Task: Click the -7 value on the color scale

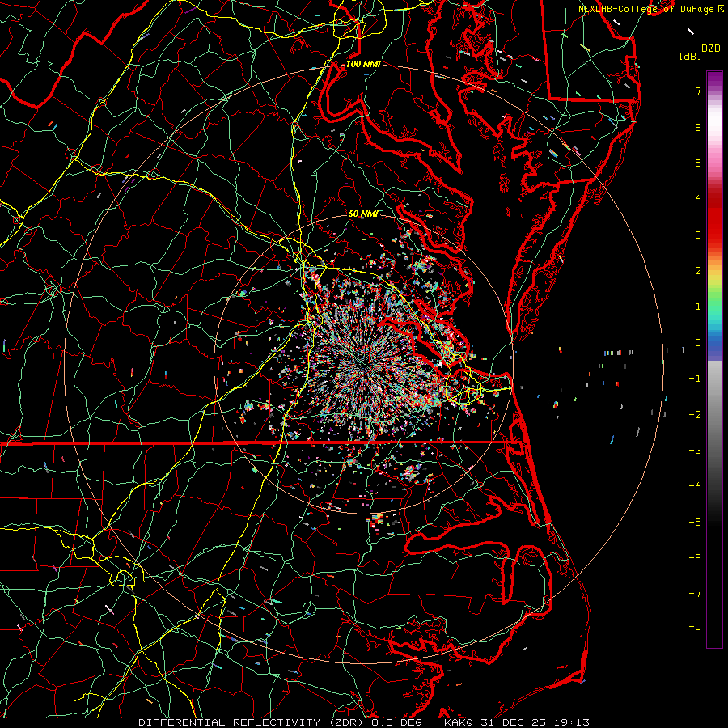Action: tap(695, 594)
